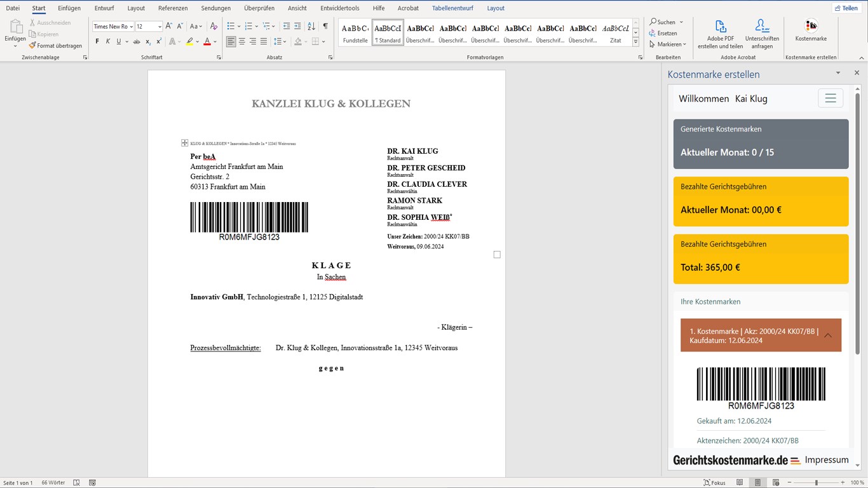868x488 pixels.
Task: Click the task pane vertical scrollbar
Action: (x=857, y=224)
